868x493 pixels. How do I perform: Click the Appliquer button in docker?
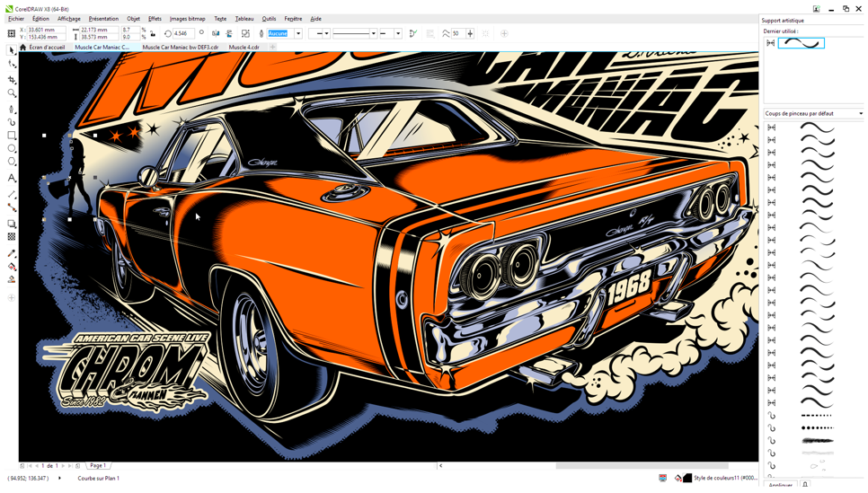click(781, 485)
